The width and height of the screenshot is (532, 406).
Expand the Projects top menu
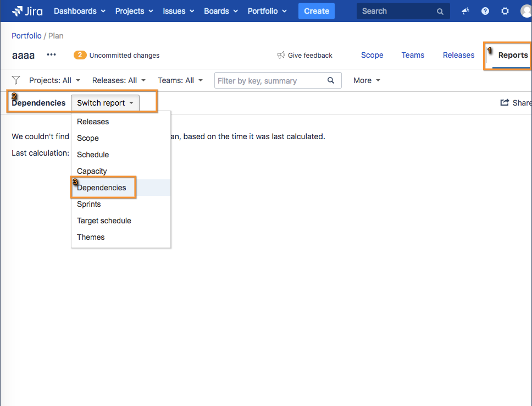[x=134, y=11]
